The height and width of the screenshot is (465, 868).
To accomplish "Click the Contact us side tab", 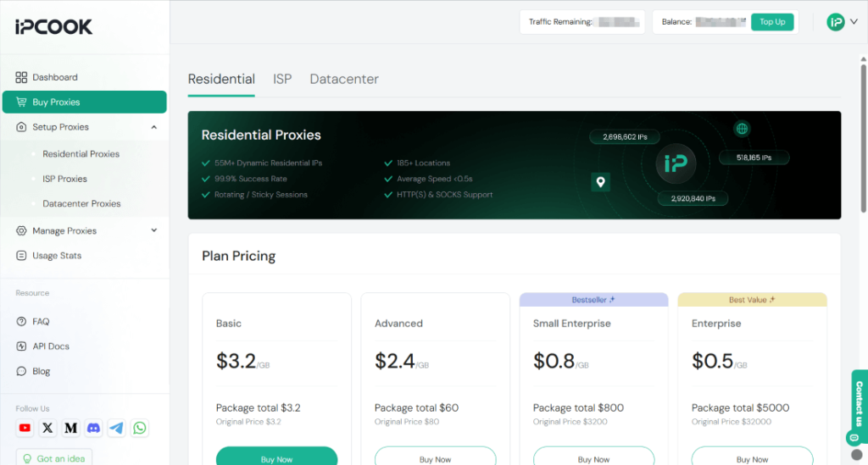I will point(858,403).
